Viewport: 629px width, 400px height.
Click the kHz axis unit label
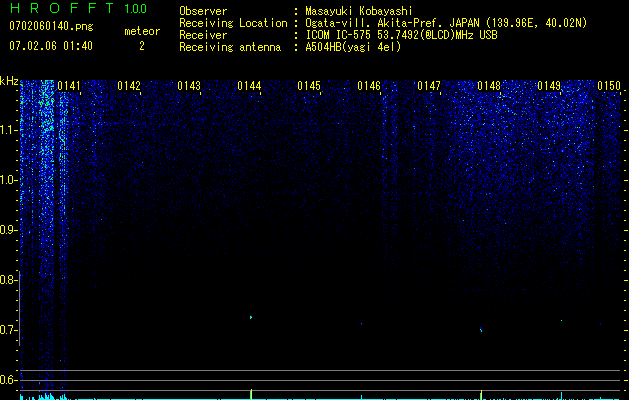[9, 81]
